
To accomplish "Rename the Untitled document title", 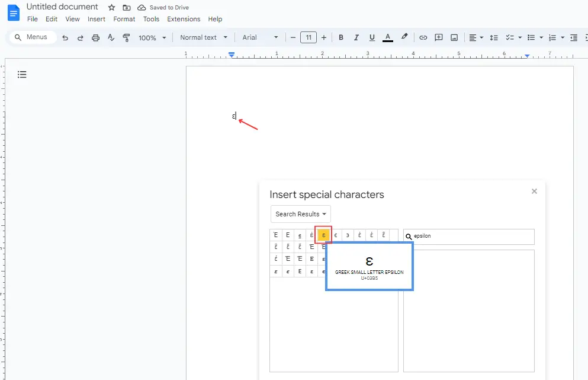I will (62, 7).
